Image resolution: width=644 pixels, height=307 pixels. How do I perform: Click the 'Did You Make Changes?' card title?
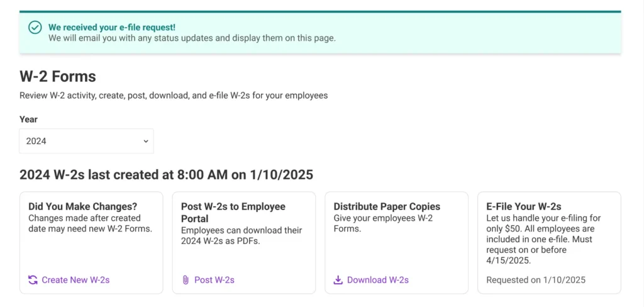click(x=83, y=206)
